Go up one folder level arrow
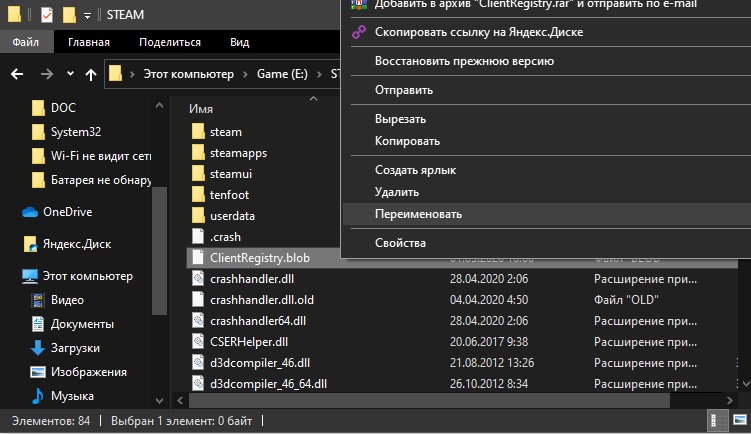Viewport: 751px width, 434px height. pyautogui.click(x=91, y=74)
